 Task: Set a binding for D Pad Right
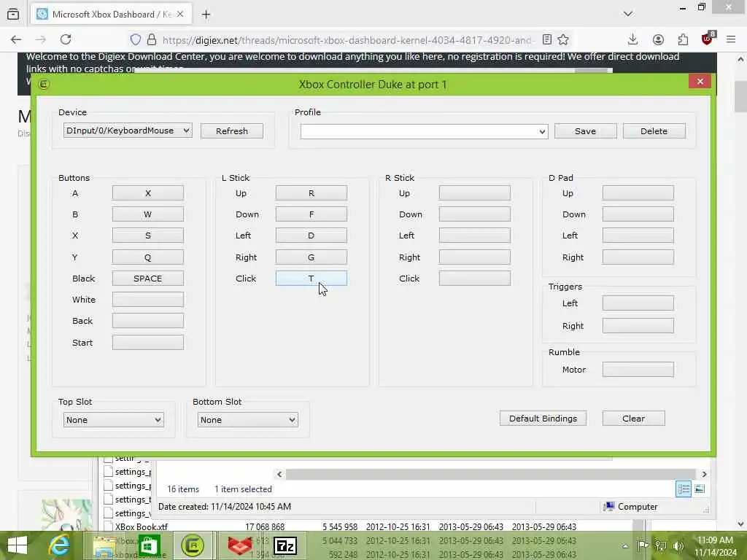(x=638, y=257)
